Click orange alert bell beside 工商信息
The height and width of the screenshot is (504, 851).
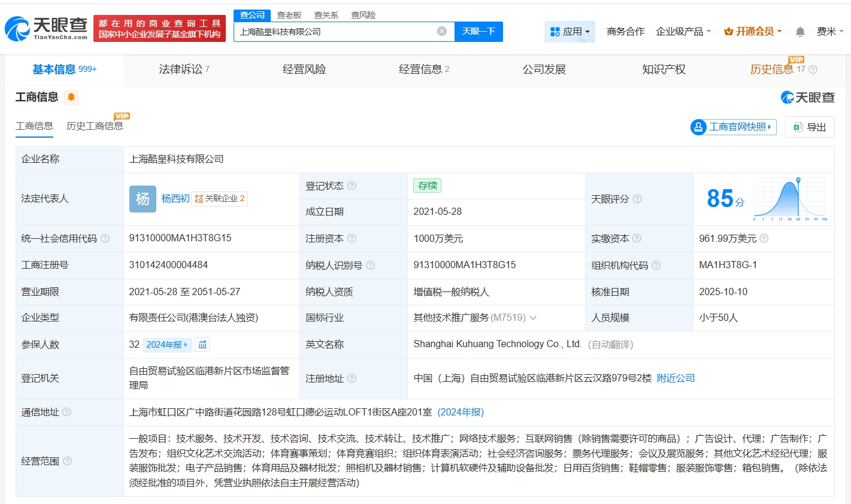(71, 98)
